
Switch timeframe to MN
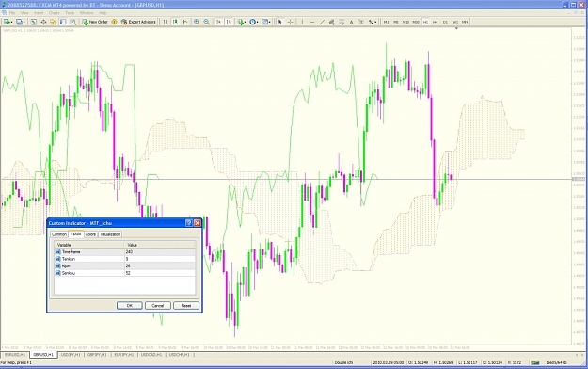pos(465,23)
